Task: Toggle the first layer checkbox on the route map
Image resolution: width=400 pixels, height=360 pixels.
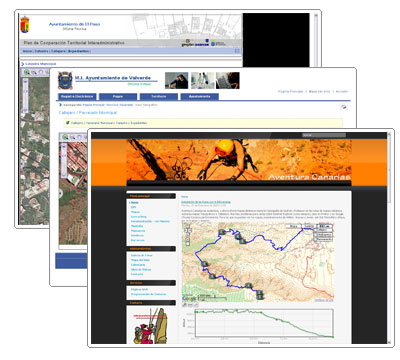Action: 315,230
